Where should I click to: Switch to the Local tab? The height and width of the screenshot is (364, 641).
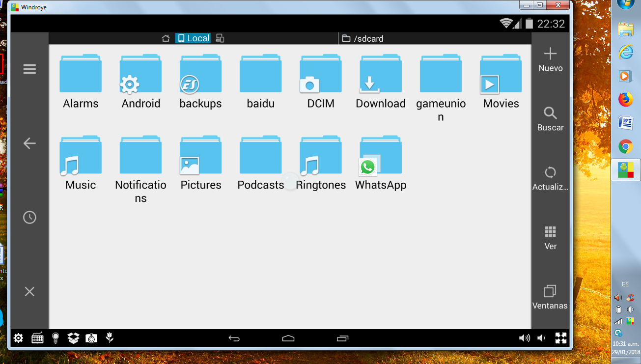click(x=193, y=38)
